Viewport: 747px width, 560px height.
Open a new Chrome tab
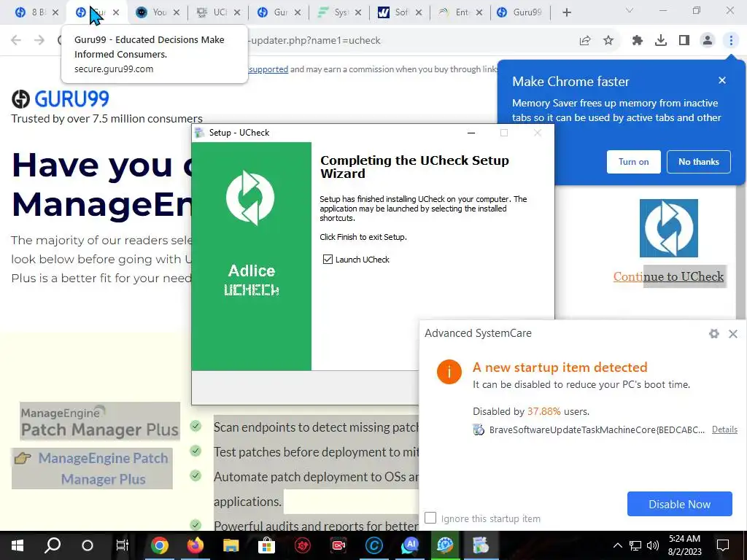click(x=566, y=12)
